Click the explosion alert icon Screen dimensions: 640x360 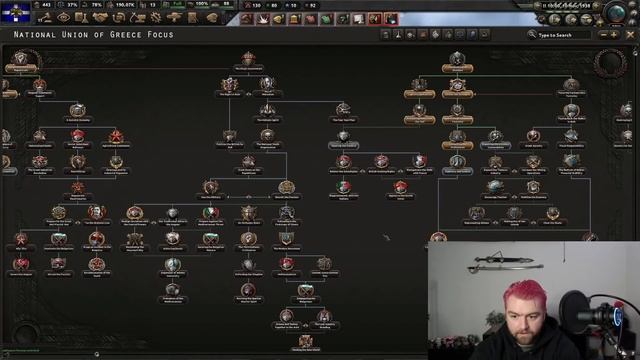tap(262, 19)
